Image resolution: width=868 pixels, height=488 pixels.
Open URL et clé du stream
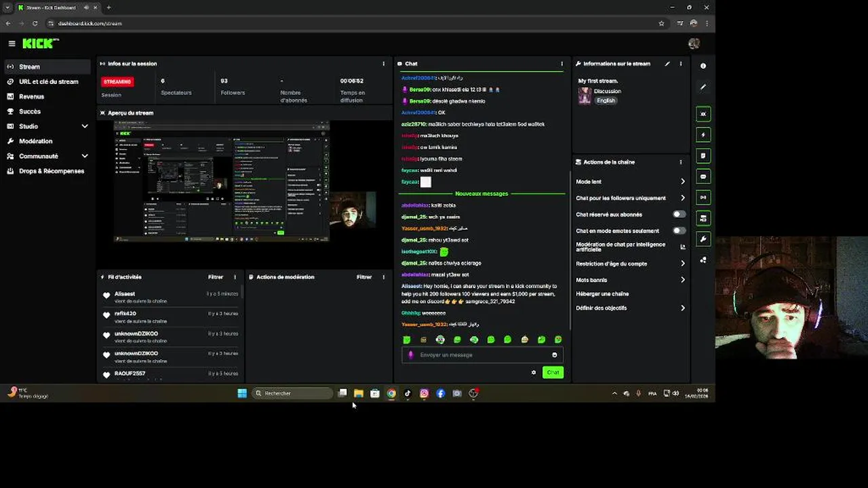click(47, 81)
